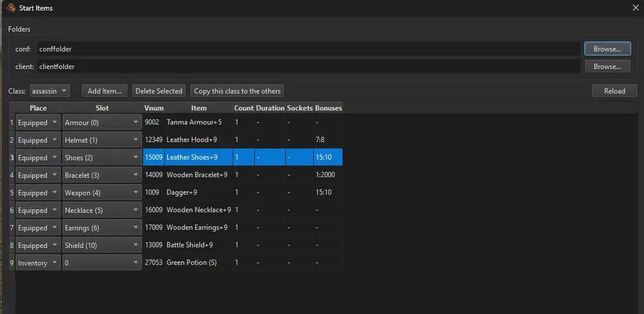The height and width of the screenshot is (314, 644).
Task: Open Place dropdown for Battle Shield+9 row
Action: [x=38, y=246]
